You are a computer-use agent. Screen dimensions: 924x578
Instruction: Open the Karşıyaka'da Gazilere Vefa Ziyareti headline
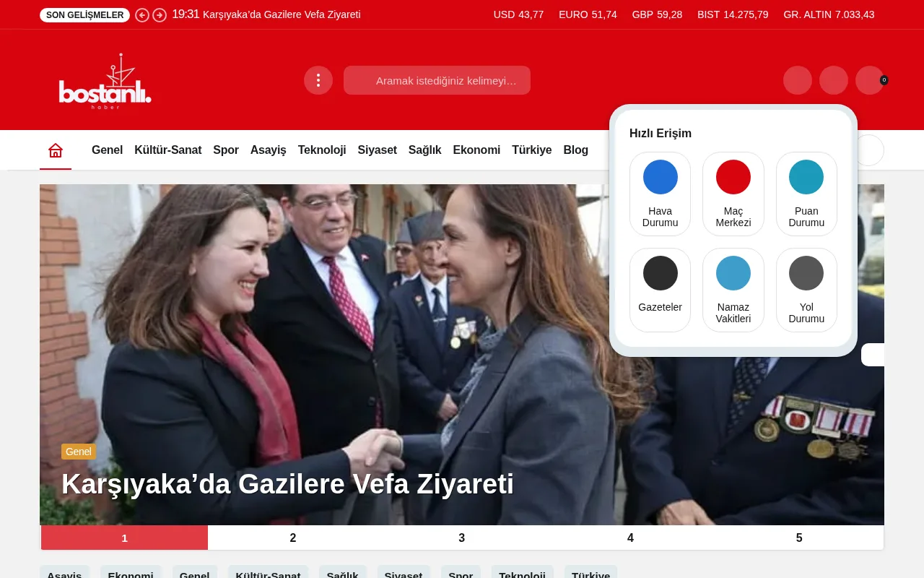click(x=287, y=484)
